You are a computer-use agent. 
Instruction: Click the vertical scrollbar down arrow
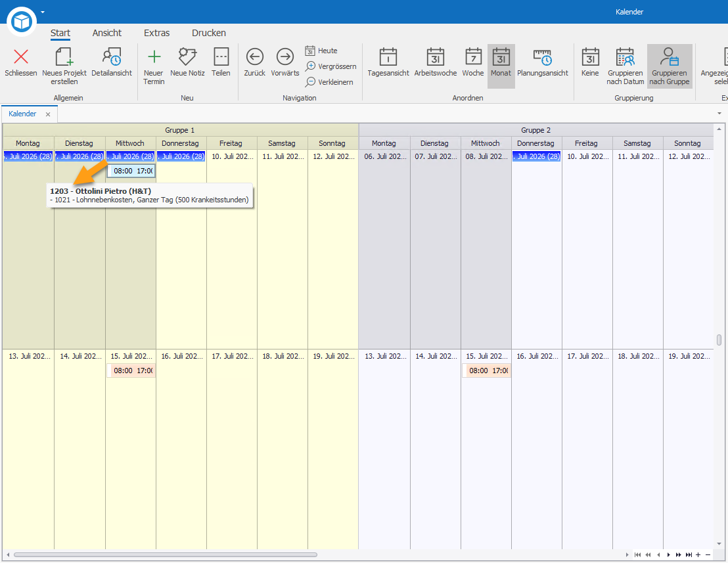pyautogui.click(x=719, y=544)
